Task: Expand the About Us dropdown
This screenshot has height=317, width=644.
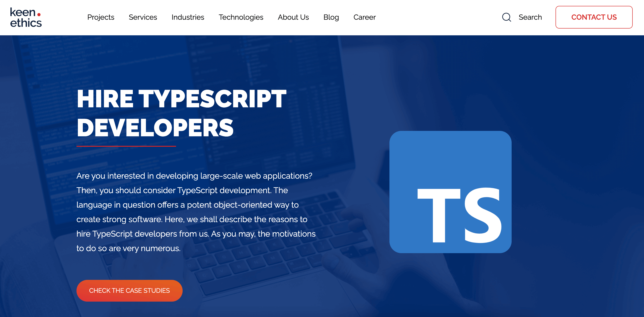Action: tap(293, 17)
